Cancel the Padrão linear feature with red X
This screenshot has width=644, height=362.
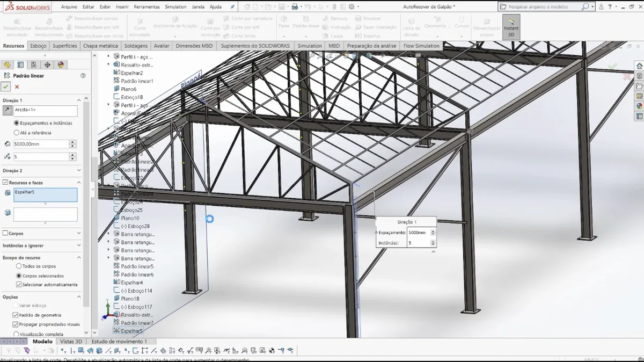(x=17, y=86)
